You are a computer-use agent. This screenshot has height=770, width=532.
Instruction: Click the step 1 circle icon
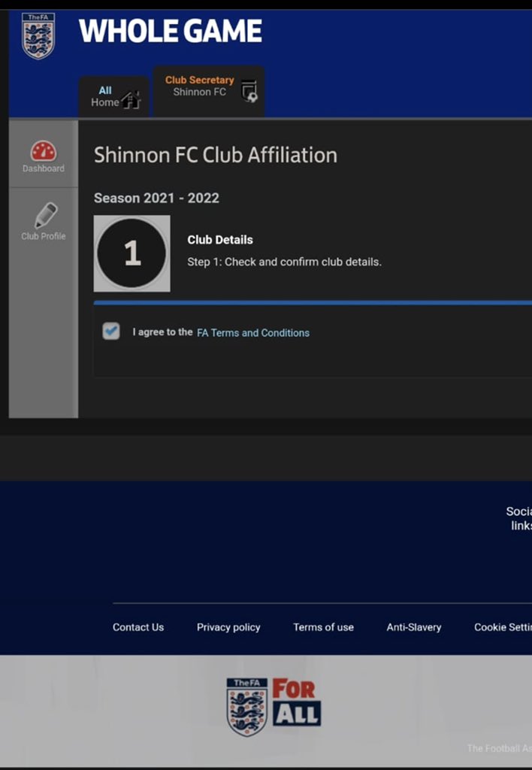pos(131,253)
